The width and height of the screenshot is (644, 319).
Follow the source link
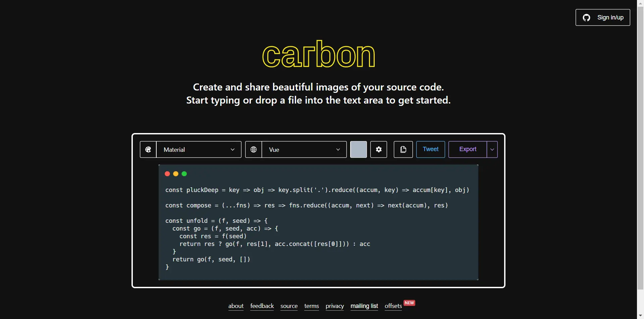click(289, 306)
